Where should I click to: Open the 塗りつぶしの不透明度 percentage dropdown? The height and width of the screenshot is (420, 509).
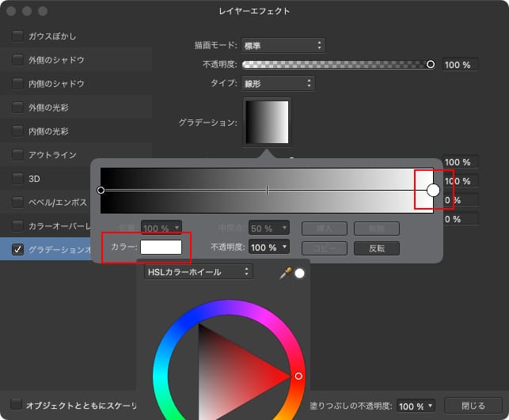(x=416, y=406)
